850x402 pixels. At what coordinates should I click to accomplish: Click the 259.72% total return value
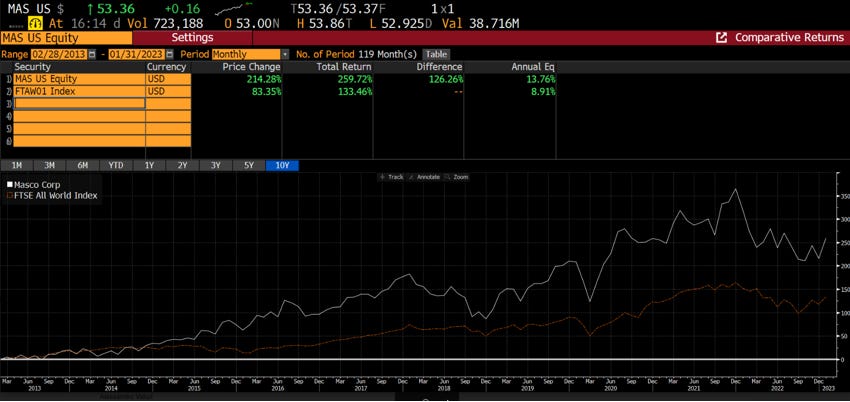coord(354,79)
